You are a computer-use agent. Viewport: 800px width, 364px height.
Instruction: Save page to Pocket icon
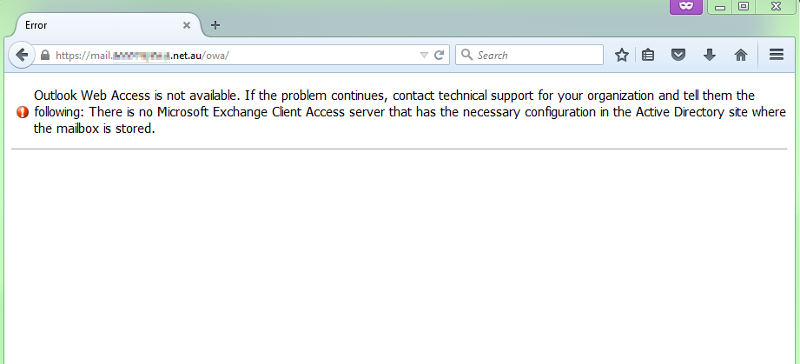pyautogui.click(x=678, y=55)
